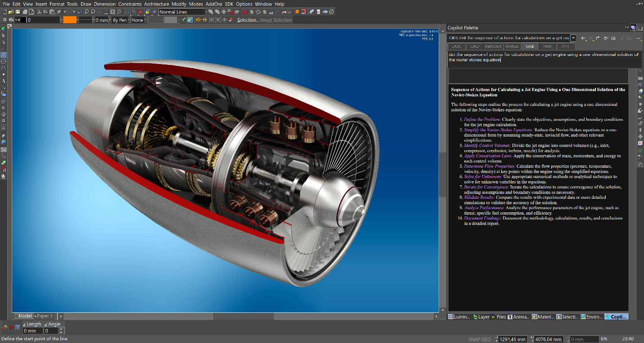The image size is (644, 343).
Task: Toggle the lock beside Angle field
Action: pos(46,325)
